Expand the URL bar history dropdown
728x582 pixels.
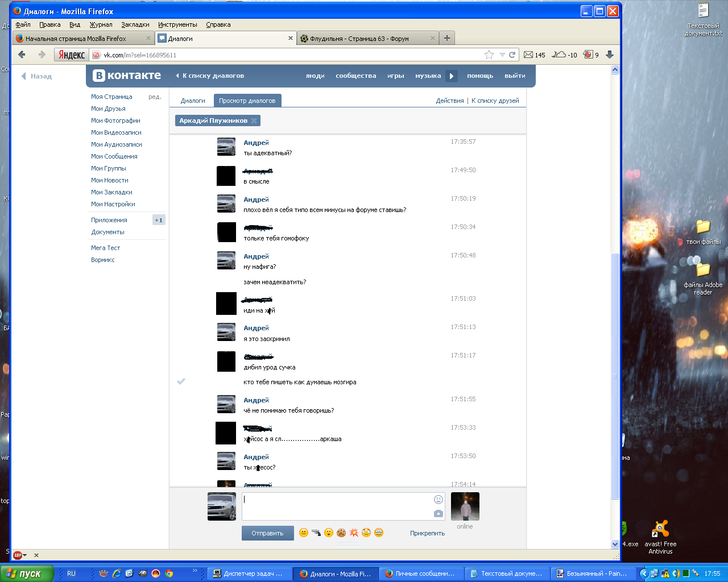502,55
